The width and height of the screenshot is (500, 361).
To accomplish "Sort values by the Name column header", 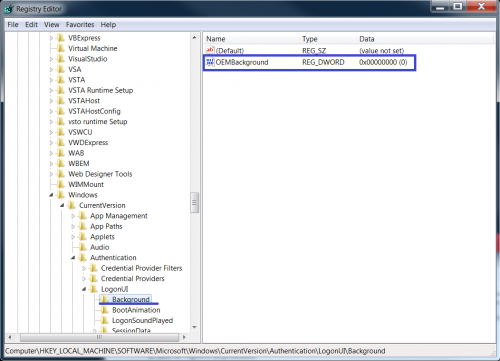I will coord(251,39).
